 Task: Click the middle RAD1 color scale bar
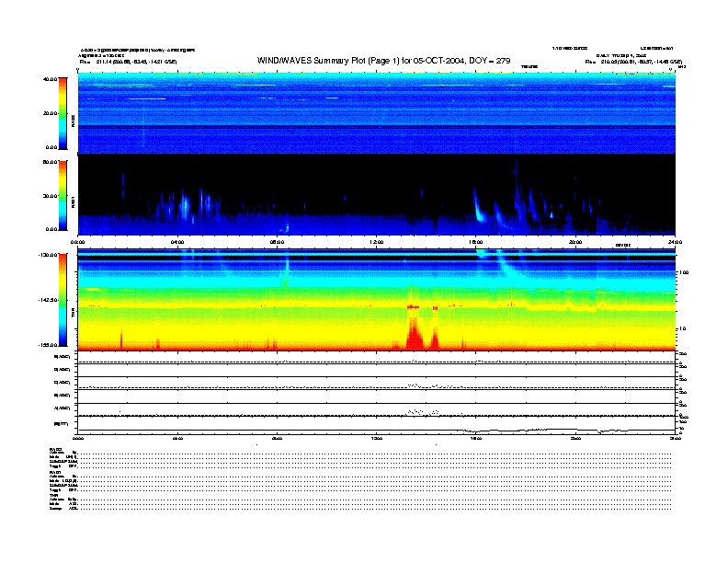(63, 195)
